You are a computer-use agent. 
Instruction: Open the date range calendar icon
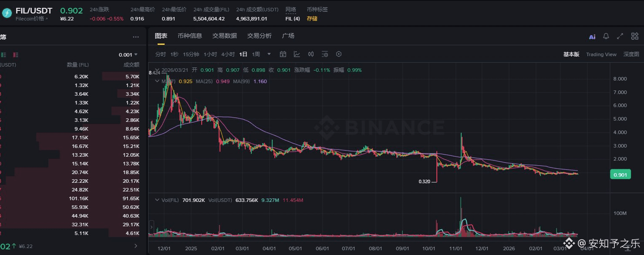(x=283, y=54)
